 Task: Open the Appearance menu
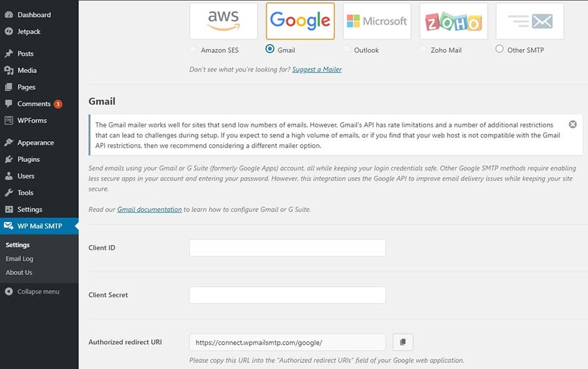pos(35,142)
